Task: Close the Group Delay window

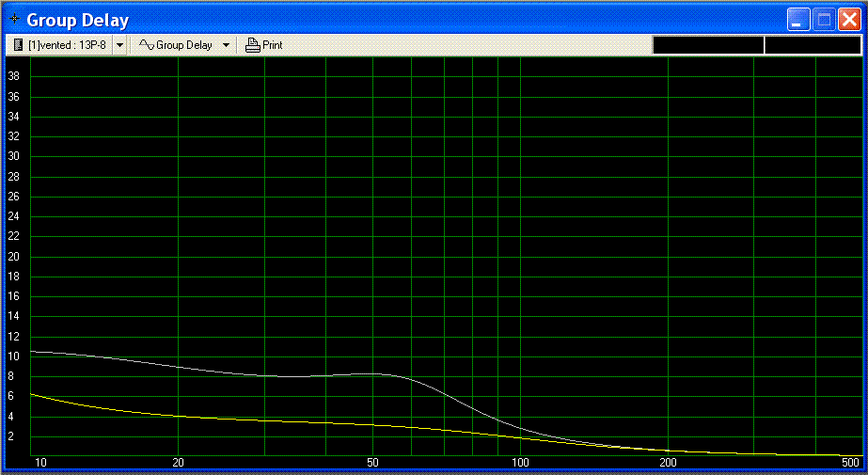Action: click(849, 20)
